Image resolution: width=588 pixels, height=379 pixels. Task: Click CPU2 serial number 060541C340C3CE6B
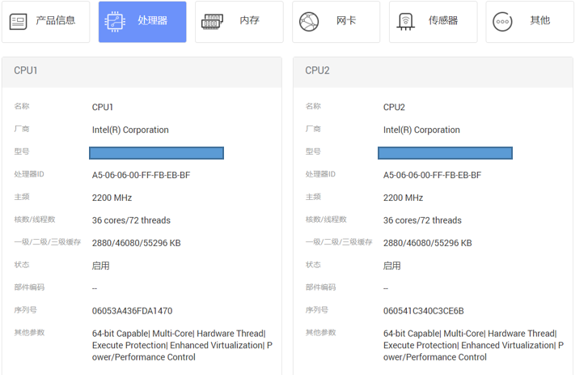tap(424, 311)
